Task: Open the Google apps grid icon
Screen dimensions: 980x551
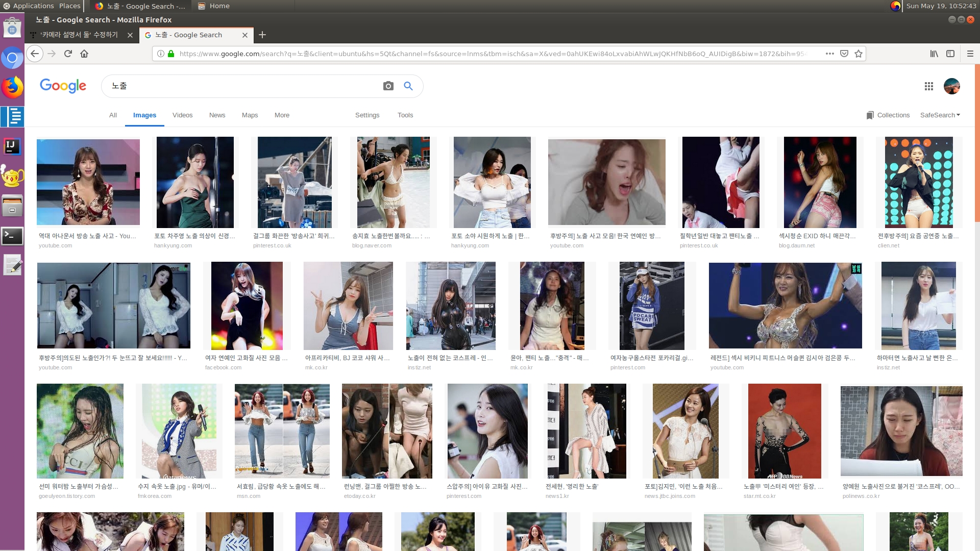Action: [x=929, y=86]
